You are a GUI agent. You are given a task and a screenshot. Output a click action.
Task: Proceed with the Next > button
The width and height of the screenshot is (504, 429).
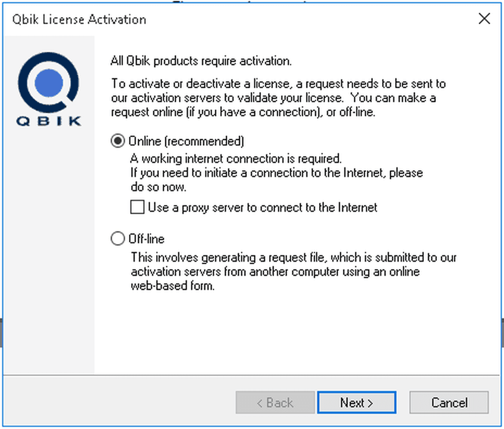[x=356, y=402]
